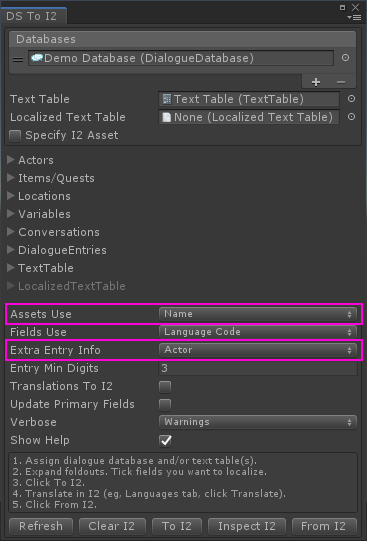Click the Refresh button
The image size is (367, 541).
pos(41,526)
